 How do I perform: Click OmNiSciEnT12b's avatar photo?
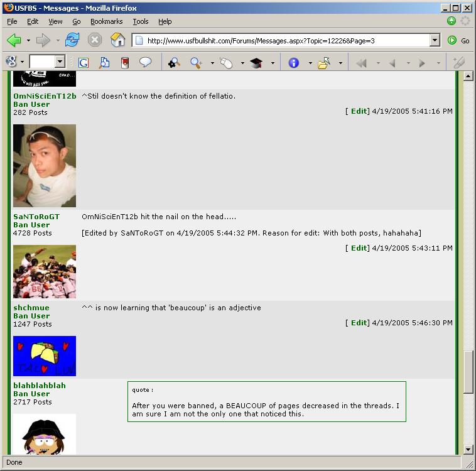point(45,166)
